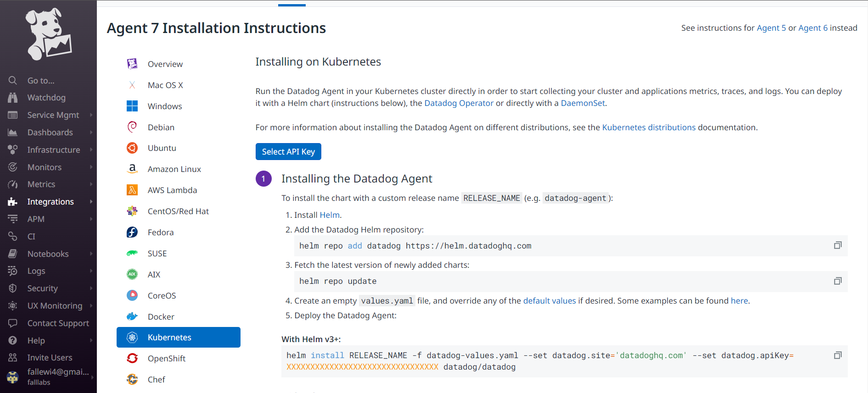The image size is (868, 393).
Task: Click the Docker whale icon
Action: [x=132, y=316]
